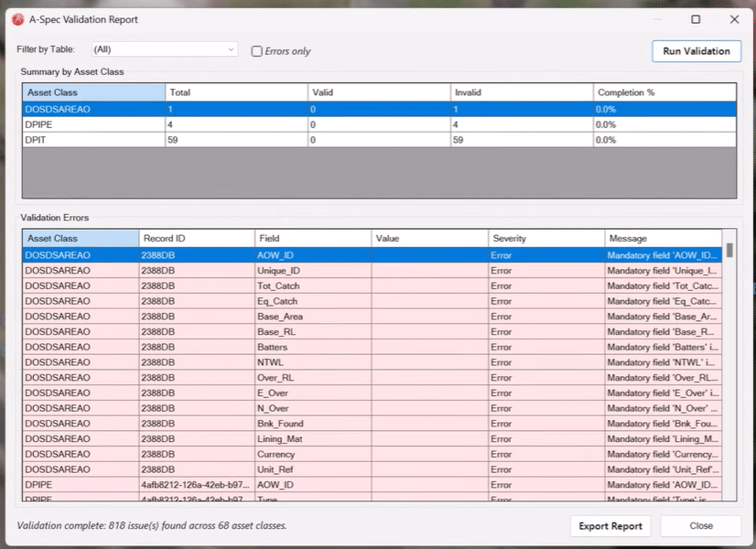The width and height of the screenshot is (756, 549).
Task: Sort by Completion % column header
Action: [x=664, y=92]
